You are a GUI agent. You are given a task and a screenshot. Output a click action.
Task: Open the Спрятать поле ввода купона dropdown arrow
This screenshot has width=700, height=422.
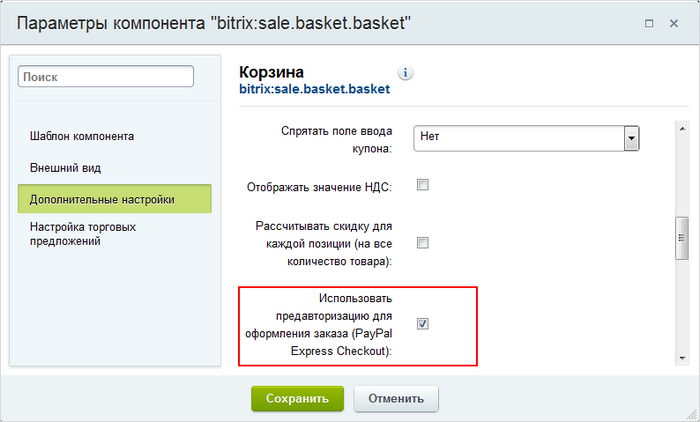(631, 138)
